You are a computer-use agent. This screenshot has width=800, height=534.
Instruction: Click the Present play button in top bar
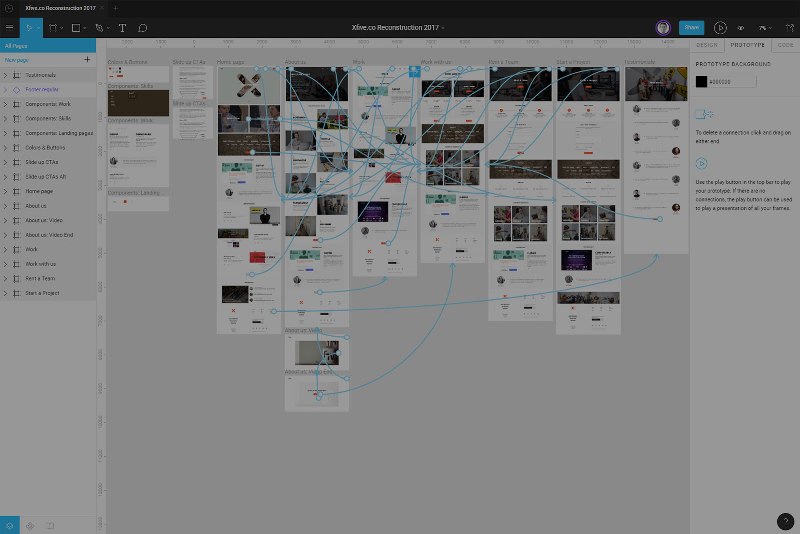(x=720, y=28)
